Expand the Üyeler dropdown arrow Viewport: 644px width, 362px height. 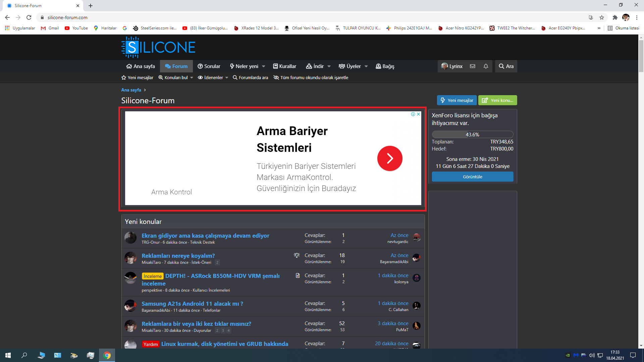pos(366,66)
